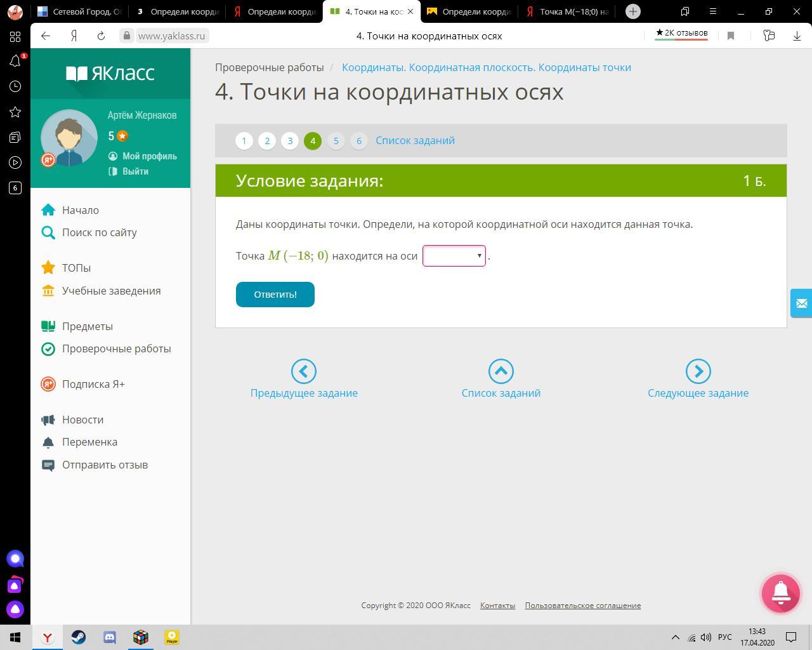Screen dimensions: 812x650
Task: Click the Список заданий up-arrow icon
Action: (x=501, y=371)
